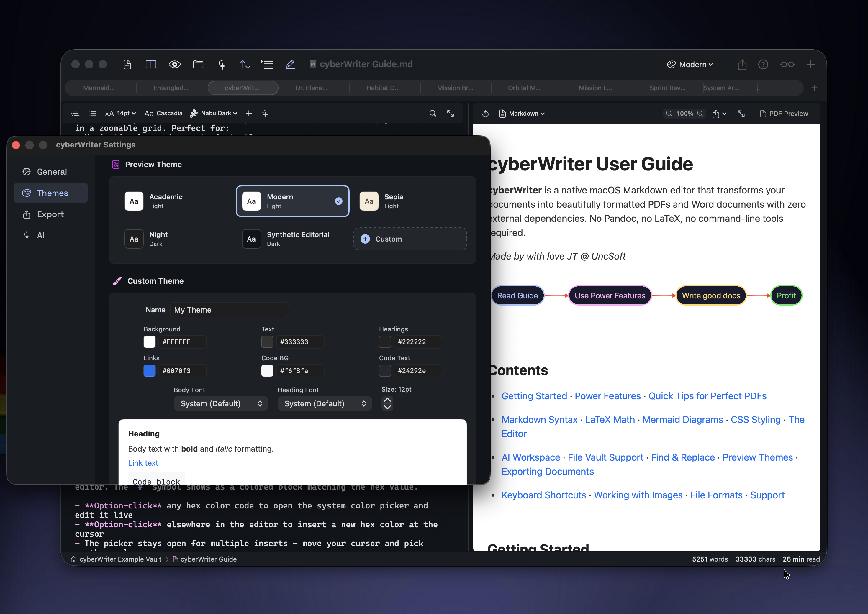
Task: Click the refresh icon in the preview pane
Action: [485, 114]
